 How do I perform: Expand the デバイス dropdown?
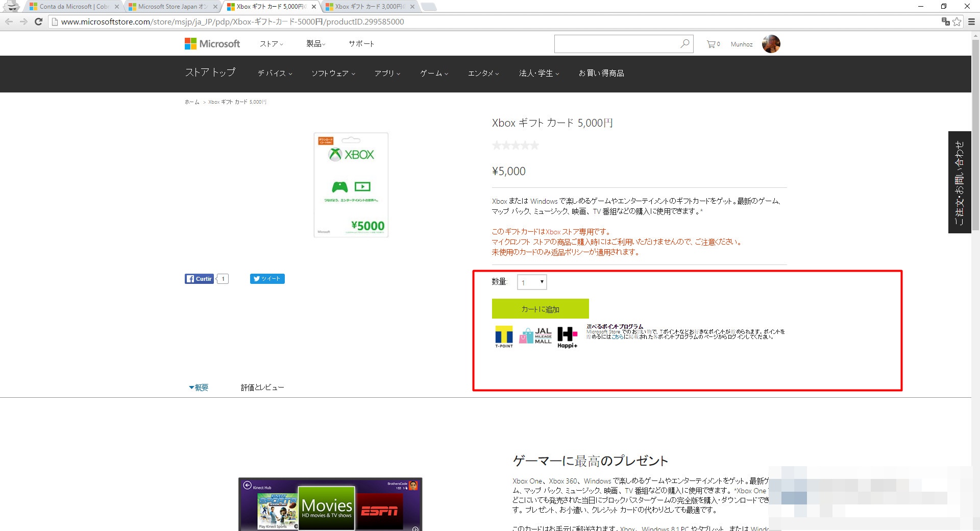coord(275,74)
